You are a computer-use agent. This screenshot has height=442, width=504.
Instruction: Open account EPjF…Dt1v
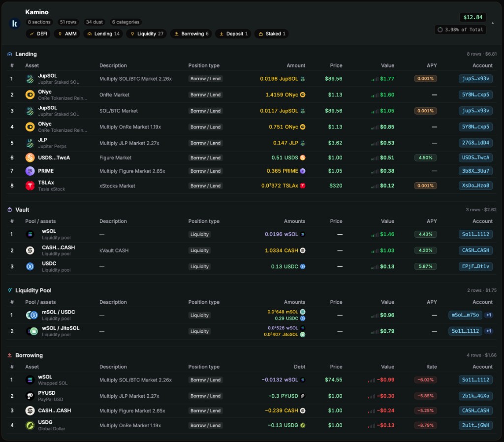tap(475, 266)
